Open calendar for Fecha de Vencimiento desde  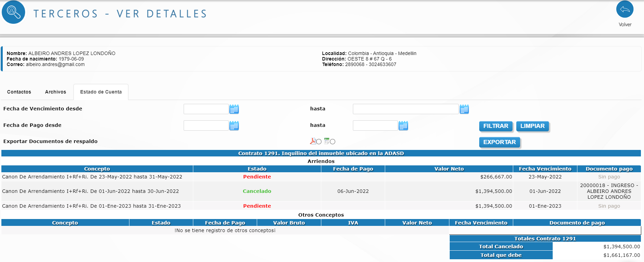click(x=234, y=109)
